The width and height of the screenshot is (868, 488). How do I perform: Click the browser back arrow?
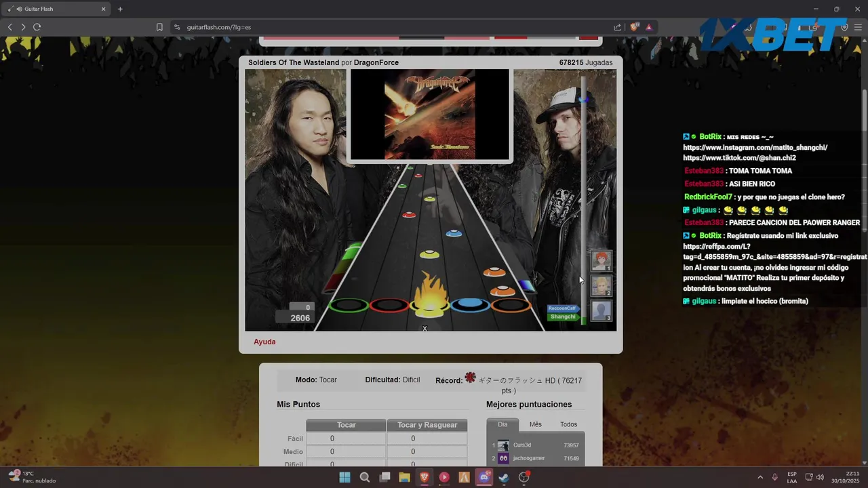point(9,27)
